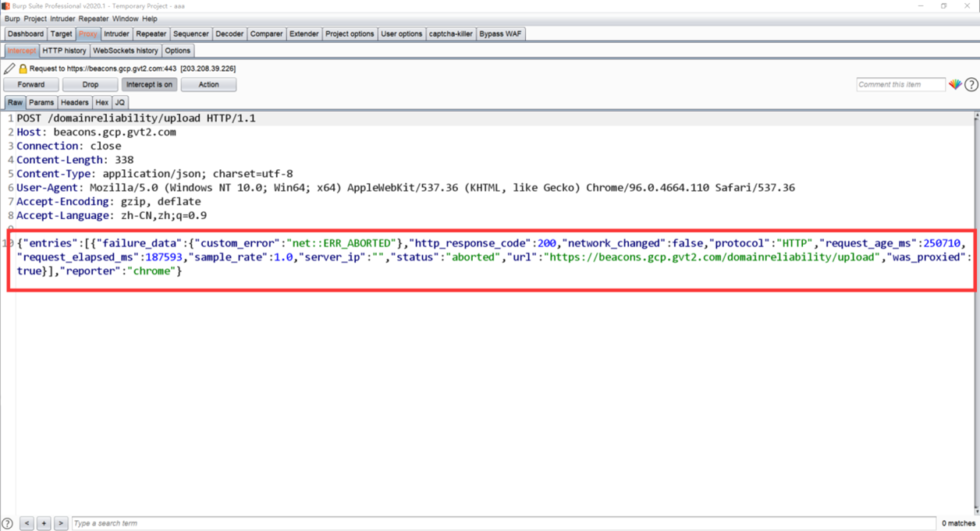Click the Burp Suite logo in the title bar

pyautogui.click(x=5, y=5)
